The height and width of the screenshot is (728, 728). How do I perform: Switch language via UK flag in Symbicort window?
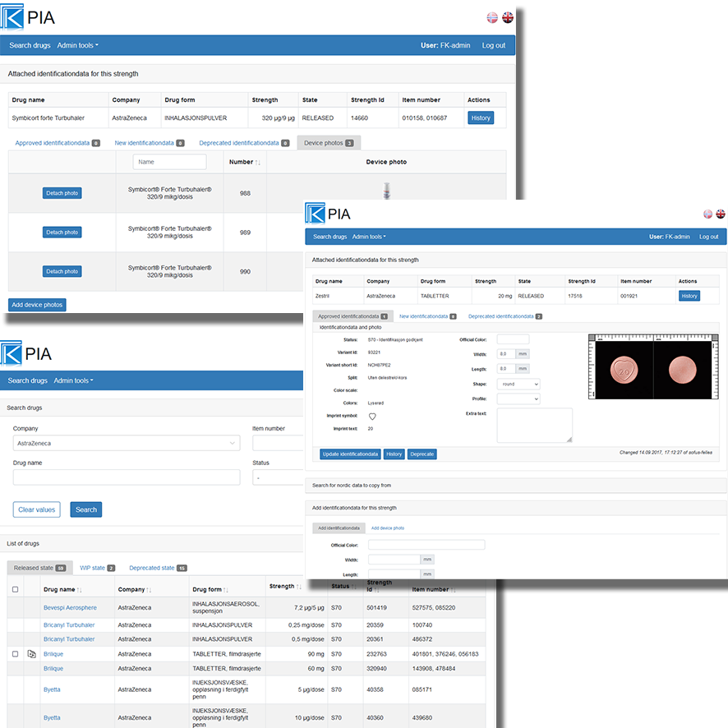tap(508, 17)
